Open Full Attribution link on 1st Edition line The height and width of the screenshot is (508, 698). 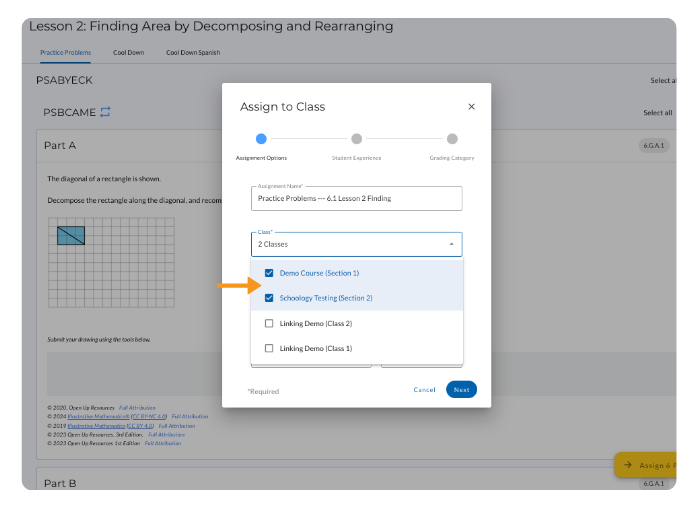[x=163, y=443]
